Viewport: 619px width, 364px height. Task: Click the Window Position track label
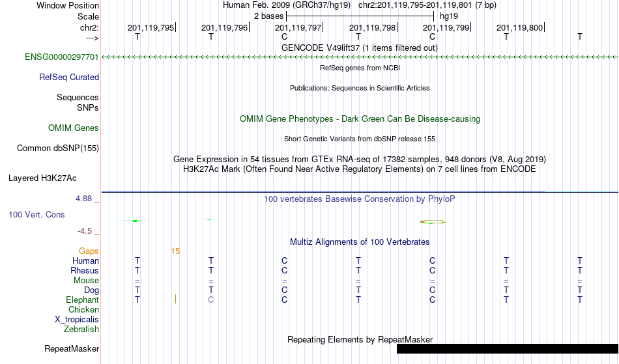68,5
